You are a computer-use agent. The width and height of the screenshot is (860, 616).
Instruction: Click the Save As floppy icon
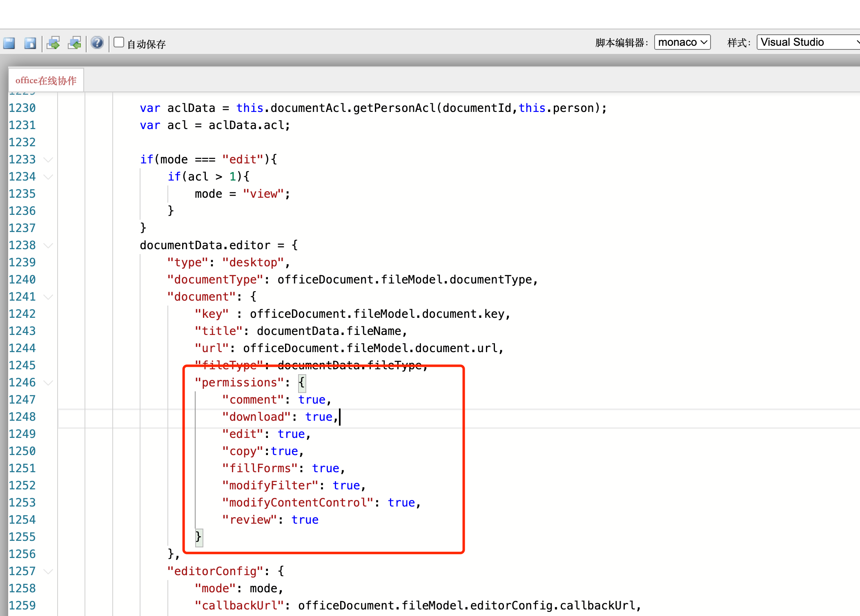pyautogui.click(x=30, y=43)
